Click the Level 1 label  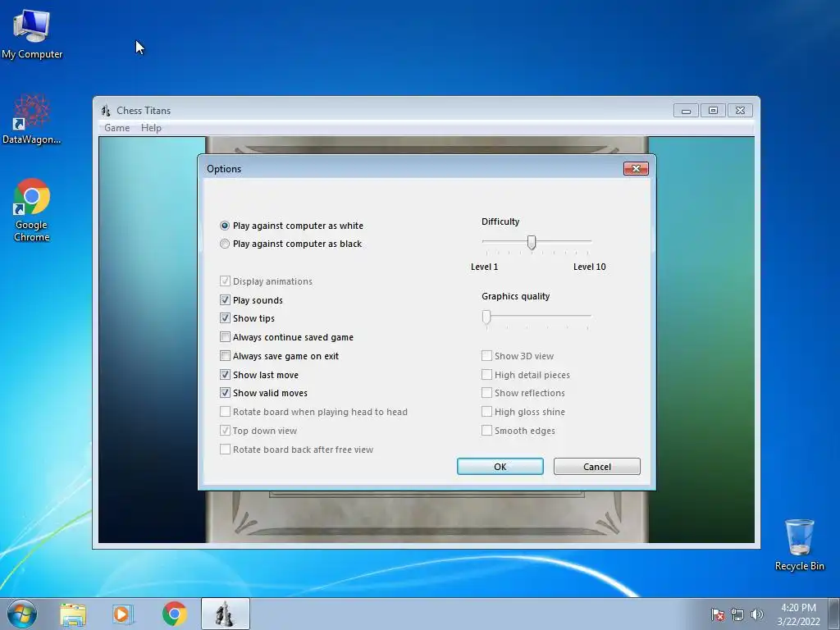(x=484, y=267)
